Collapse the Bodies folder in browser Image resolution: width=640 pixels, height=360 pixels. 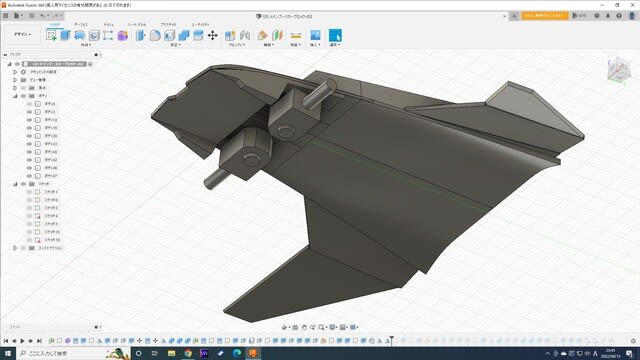(15, 96)
